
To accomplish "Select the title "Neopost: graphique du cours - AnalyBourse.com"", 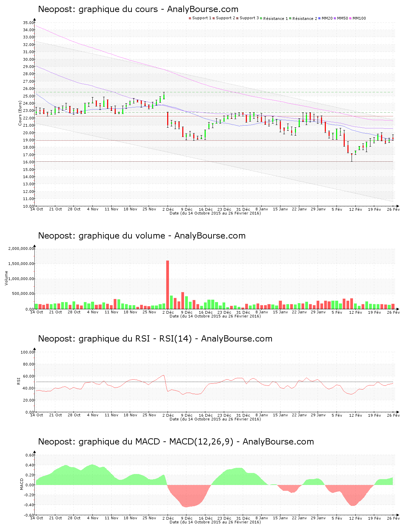I will click(x=138, y=9).
